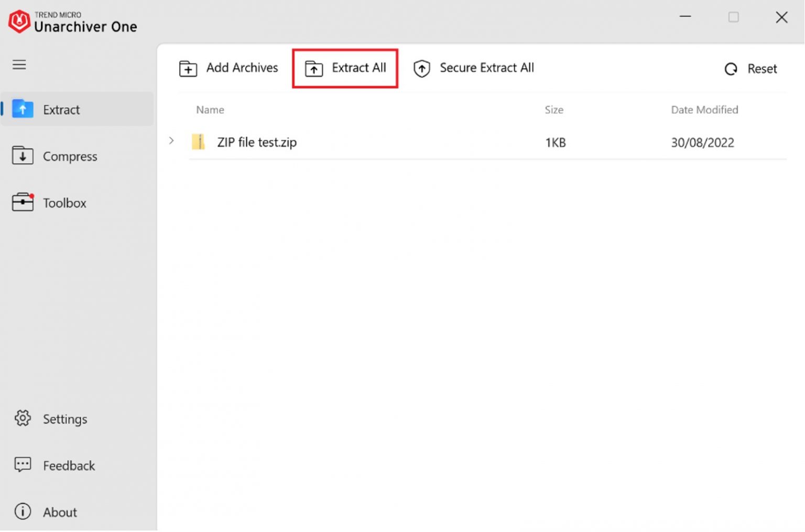Click the Compress download-box icon
Screen dimensions: 805x532
point(23,156)
